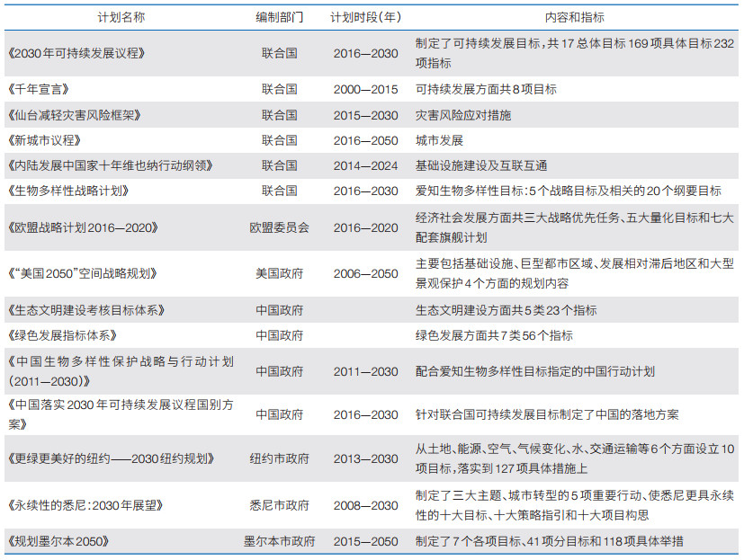This screenshot has height=560, width=744.
Task: Click the 2008—2030 period cell
Action: [x=366, y=505]
